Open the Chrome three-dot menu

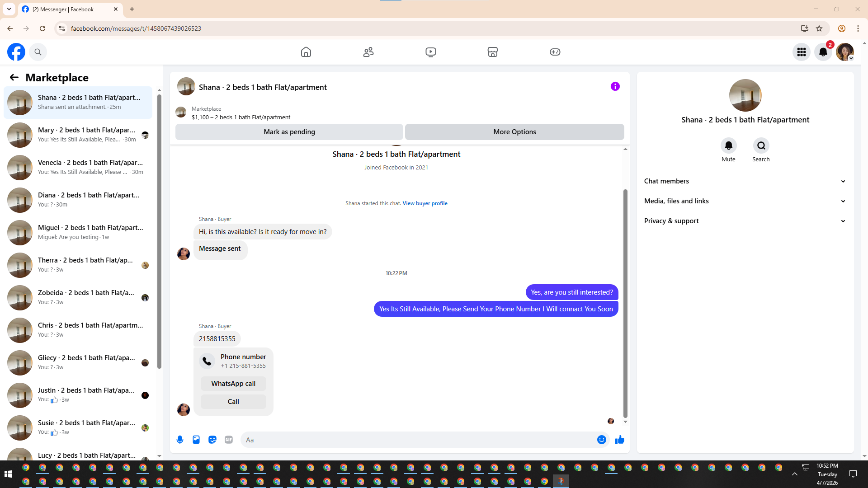[858, 28]
